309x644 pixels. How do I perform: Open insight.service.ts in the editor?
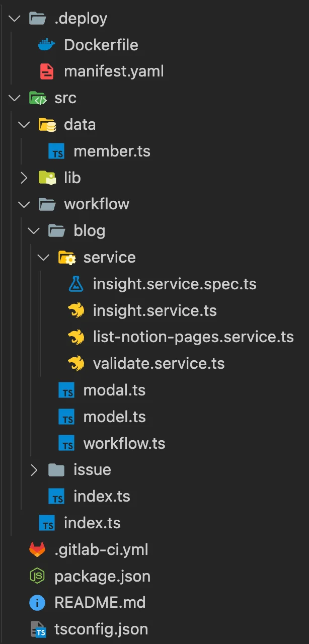pos(154,311)
